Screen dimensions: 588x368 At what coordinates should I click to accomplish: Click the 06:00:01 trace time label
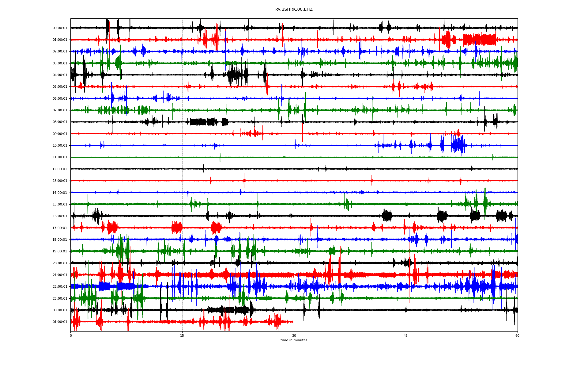[60, 99]
